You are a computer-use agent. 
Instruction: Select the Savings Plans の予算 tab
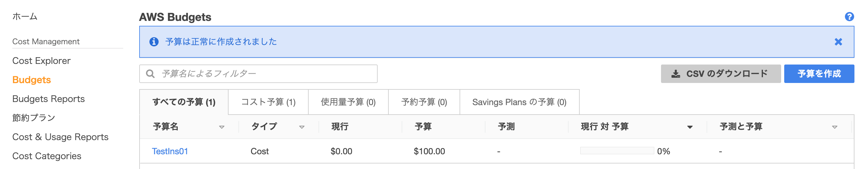click(520, 102)
